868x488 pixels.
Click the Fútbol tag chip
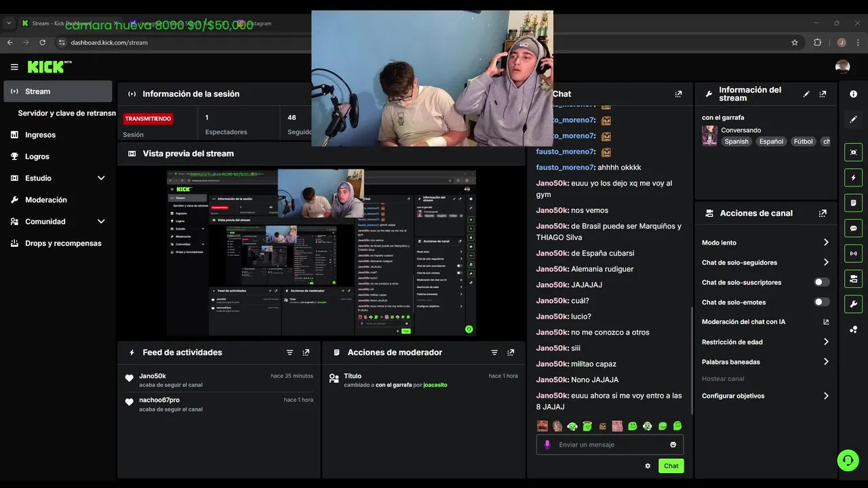[803, 142]
